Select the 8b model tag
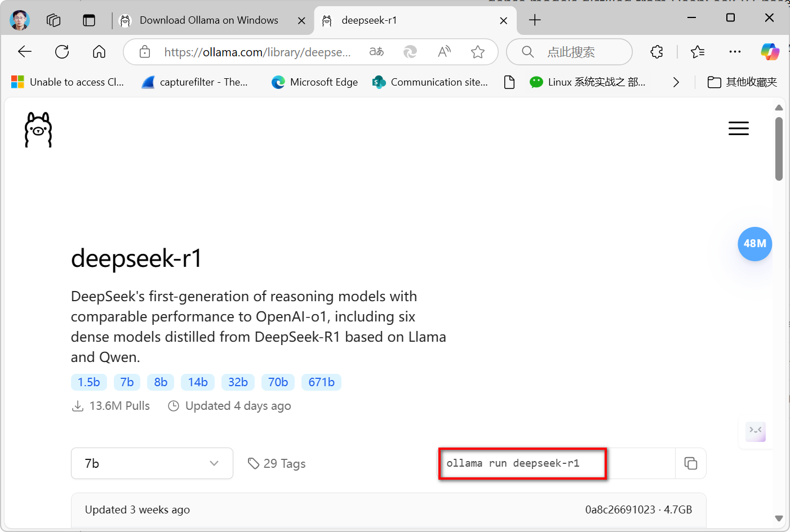 point(161,382)
